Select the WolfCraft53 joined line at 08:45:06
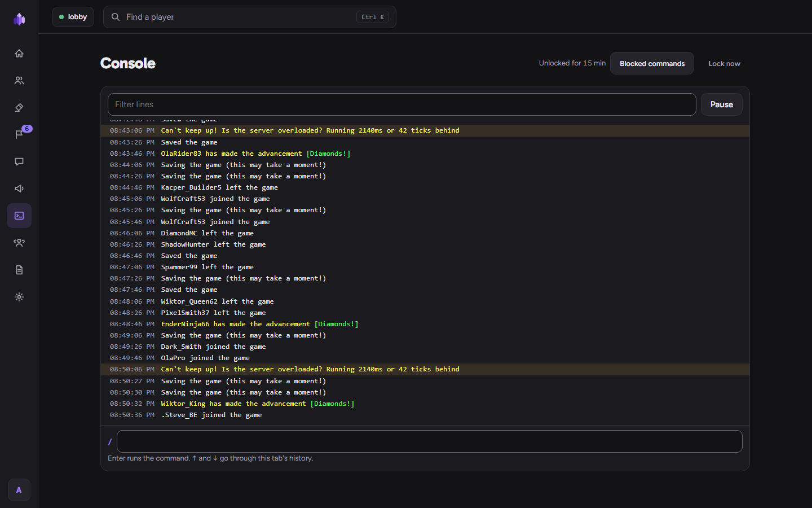The height and width of the screenshot is (508, 812). pyautogui.click(x=425, y=199)
